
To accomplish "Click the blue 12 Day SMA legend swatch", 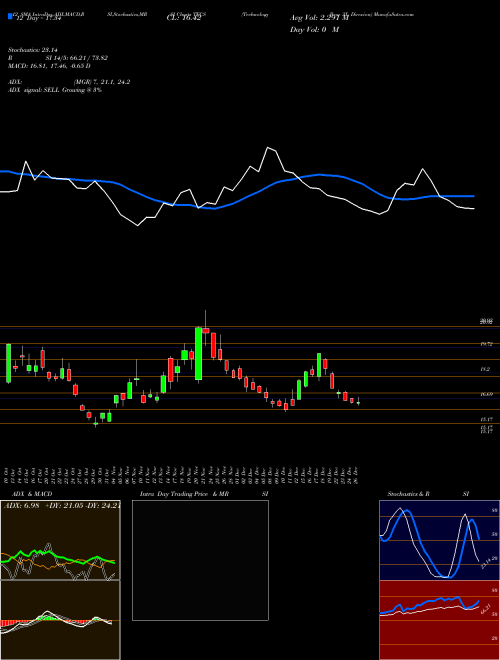I will (x=10, y=16).
